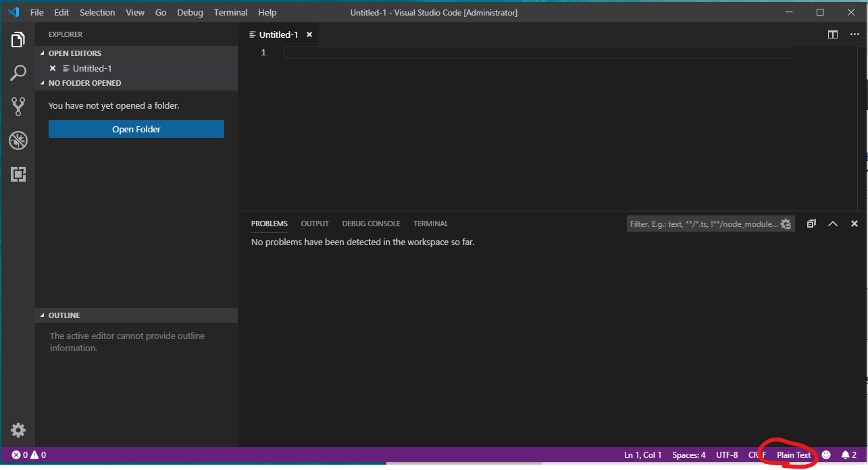Open the settings gear at bottom left
868x470 pixels.
pyautogui.click(x=18, y=430)
